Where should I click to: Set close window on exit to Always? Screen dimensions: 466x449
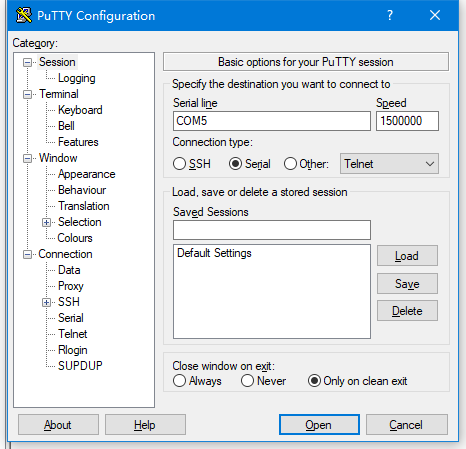179,381
